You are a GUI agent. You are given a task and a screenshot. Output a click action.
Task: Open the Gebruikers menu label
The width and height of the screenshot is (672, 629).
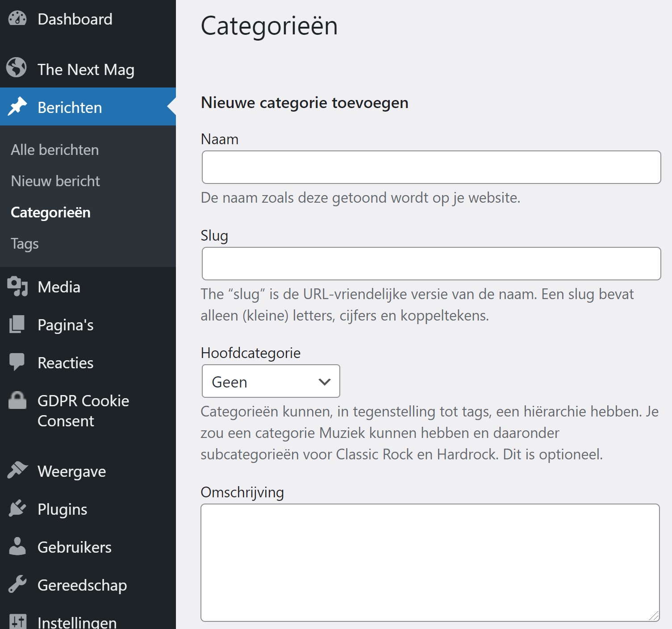[75, 547]
